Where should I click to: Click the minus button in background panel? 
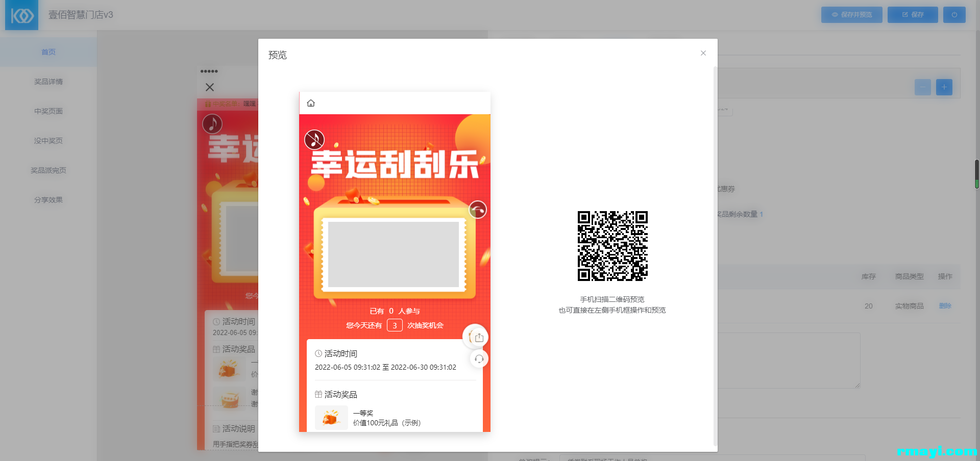pos(923,87)
